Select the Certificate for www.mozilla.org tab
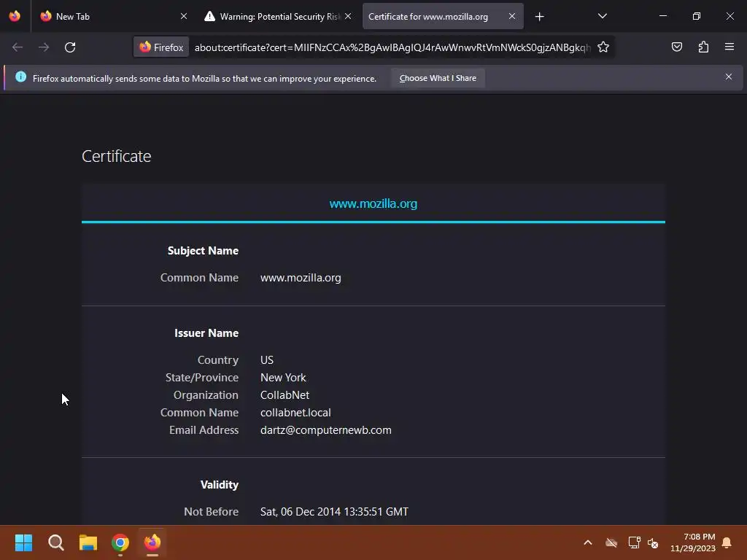Viewport: 747px width, 560px height. click(443, 16)
